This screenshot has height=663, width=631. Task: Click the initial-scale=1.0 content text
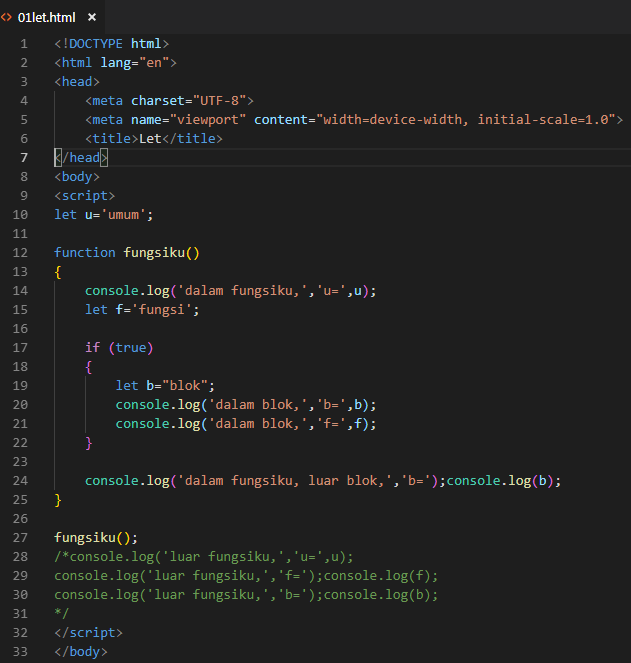pyautogui.click(x=543, y=120)
